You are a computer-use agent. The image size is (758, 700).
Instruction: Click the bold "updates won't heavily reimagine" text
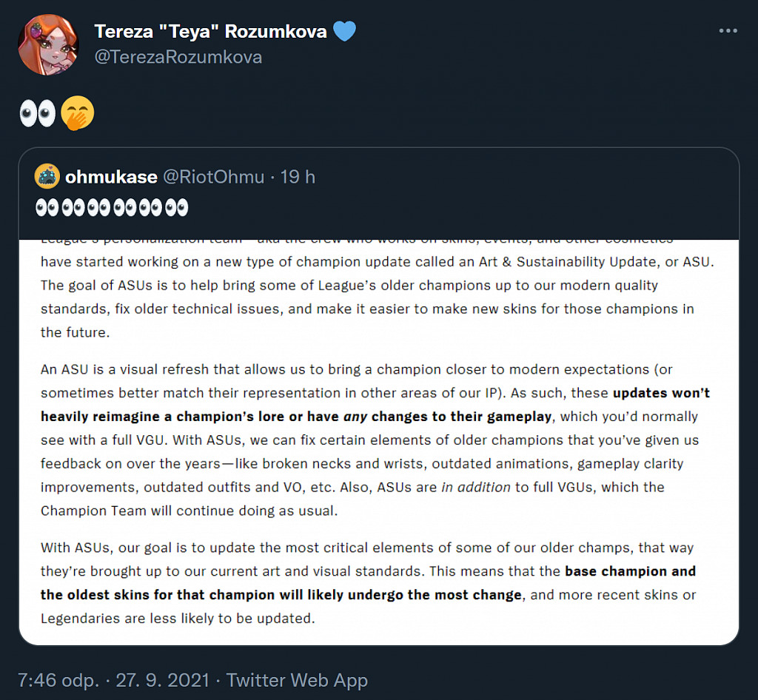tap(661, 393)
